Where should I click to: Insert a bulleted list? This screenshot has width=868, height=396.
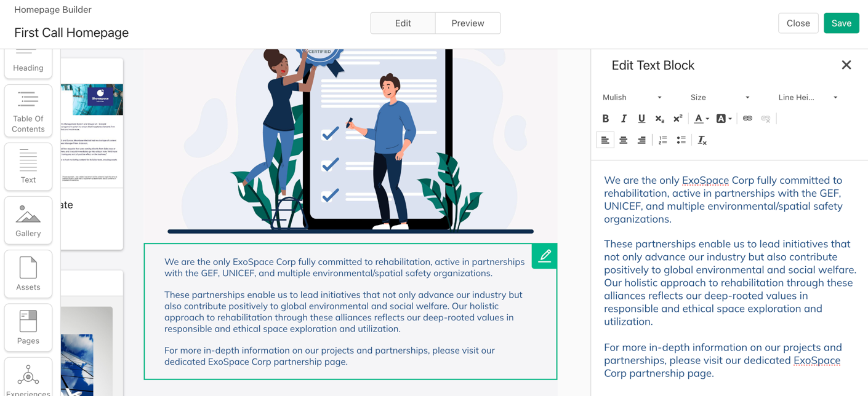tap(681, 141)
